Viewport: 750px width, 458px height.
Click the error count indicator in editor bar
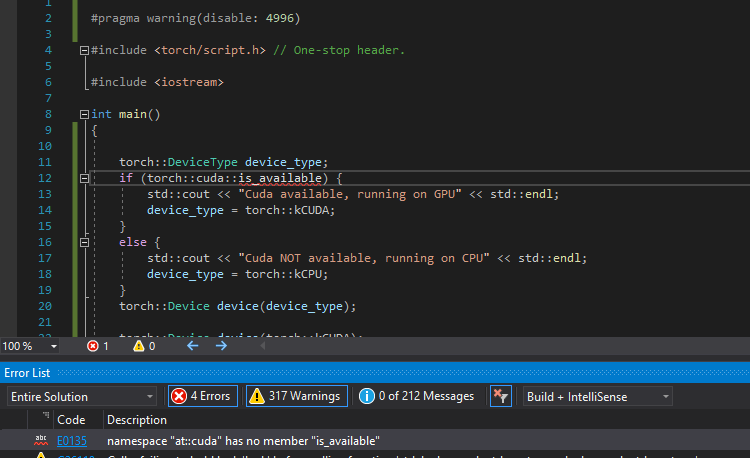[98, 346]
